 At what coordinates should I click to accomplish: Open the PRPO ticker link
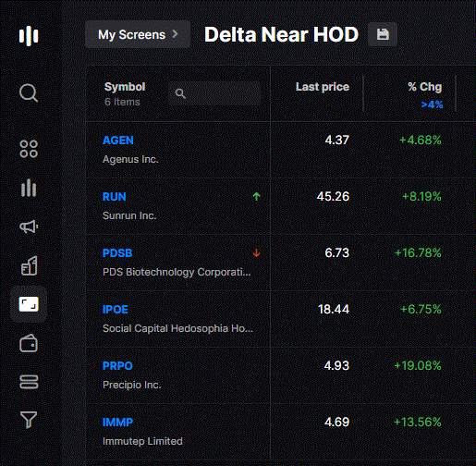(x=117, y=366)
